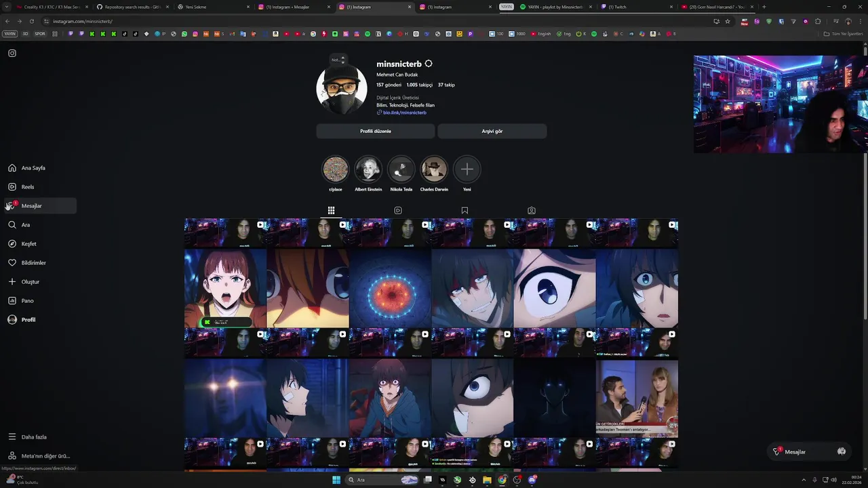Switch to Repository search results tab
Image resolution: width=868 pixels, height=488 pixels.
(x=132, y=7)
